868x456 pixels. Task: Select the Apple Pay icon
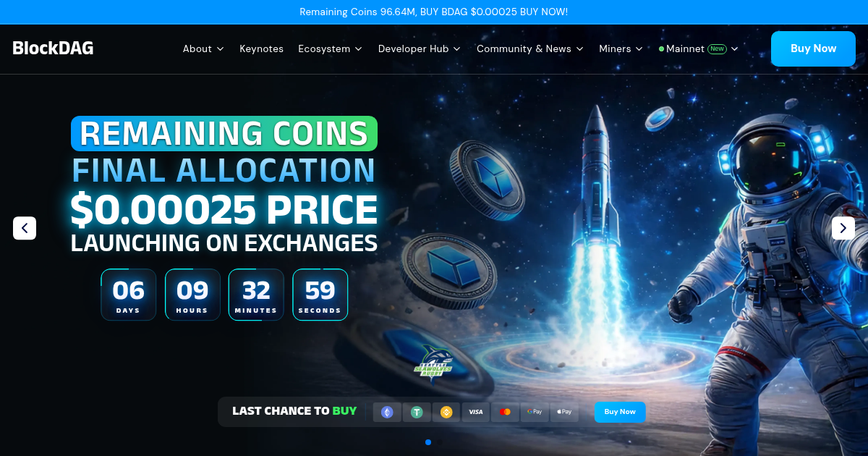pyautogui.click(x=564, y=412)
